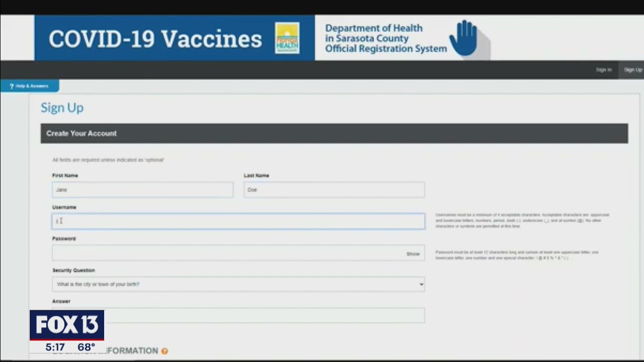Click the Sign Up page heading

[x=62, y=108]
